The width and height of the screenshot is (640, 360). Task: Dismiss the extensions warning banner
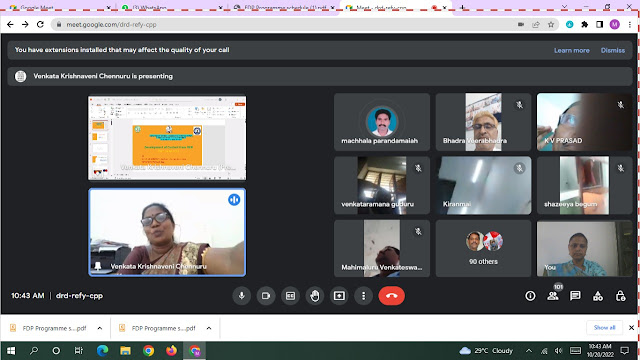tap(613, 50)
